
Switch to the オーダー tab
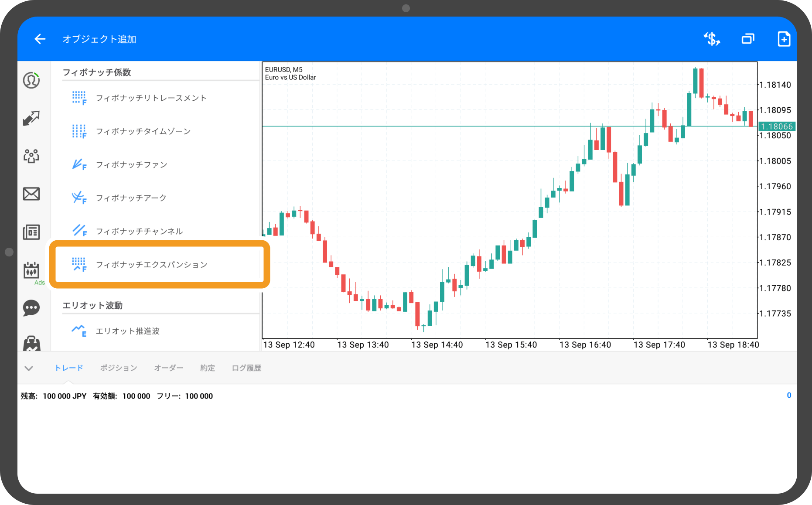(168, 368)
